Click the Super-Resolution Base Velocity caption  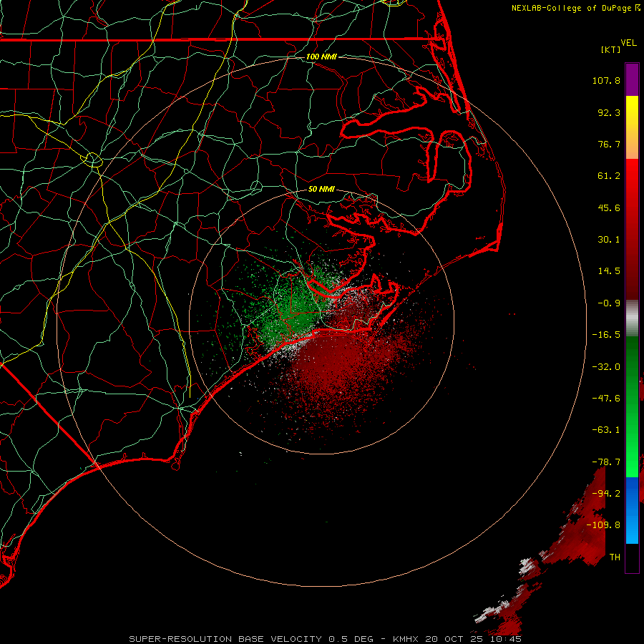[326, 639]
